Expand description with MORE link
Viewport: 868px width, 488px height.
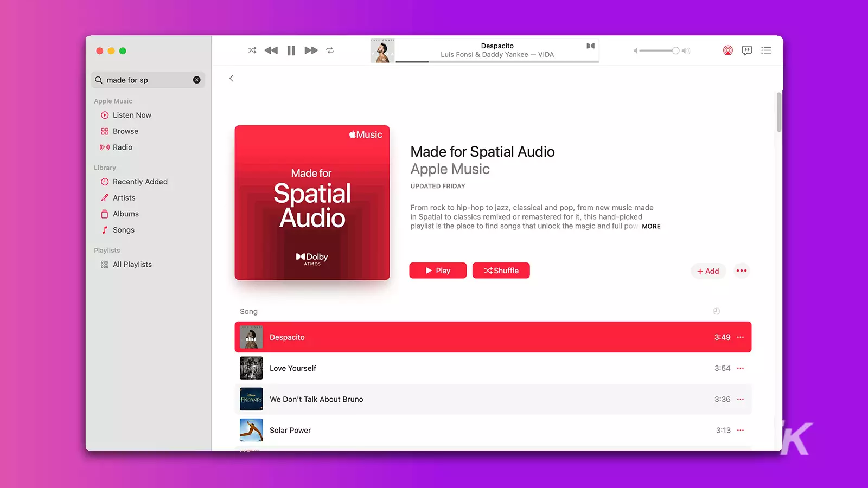pos(651,227)
